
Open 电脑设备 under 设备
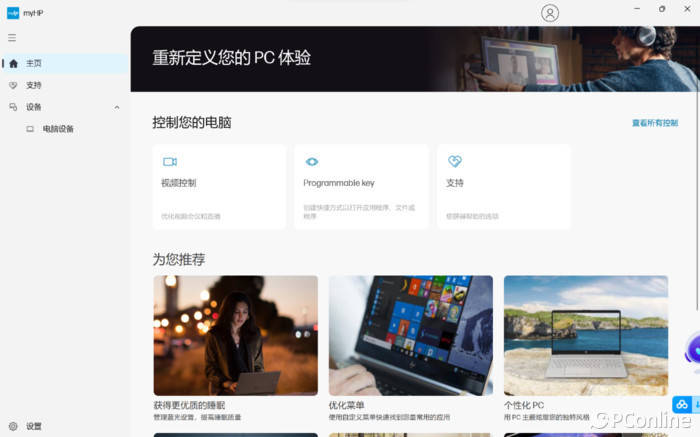tap(58, 129)
